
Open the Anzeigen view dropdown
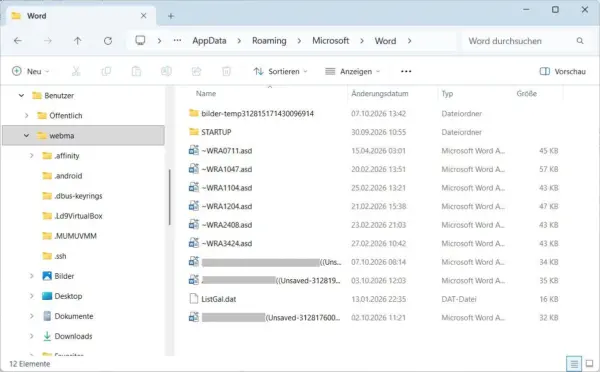[x=352, y=71]
